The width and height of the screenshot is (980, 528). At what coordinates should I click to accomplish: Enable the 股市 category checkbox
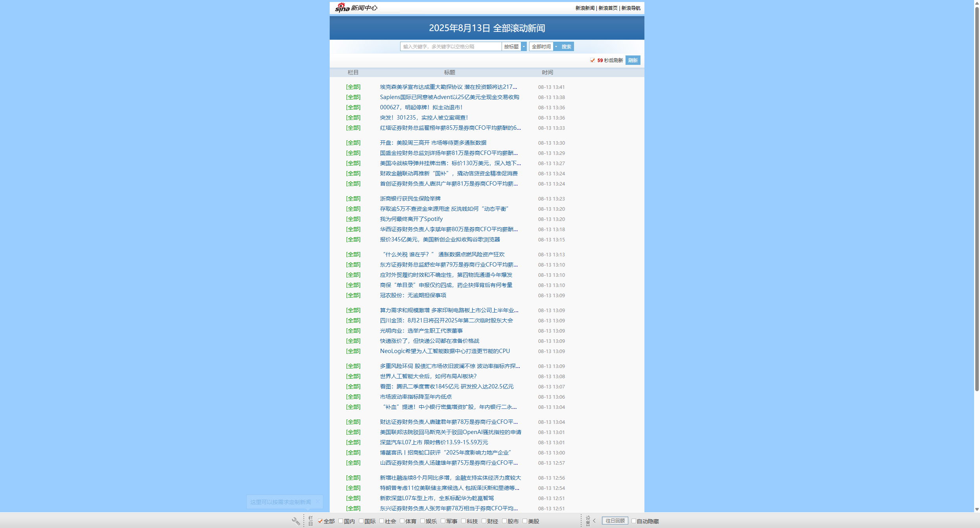[x=504, y=521]
